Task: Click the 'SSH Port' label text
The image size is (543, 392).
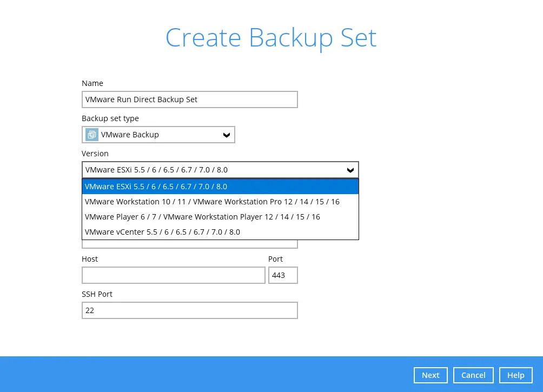Action: pos(97,294)
